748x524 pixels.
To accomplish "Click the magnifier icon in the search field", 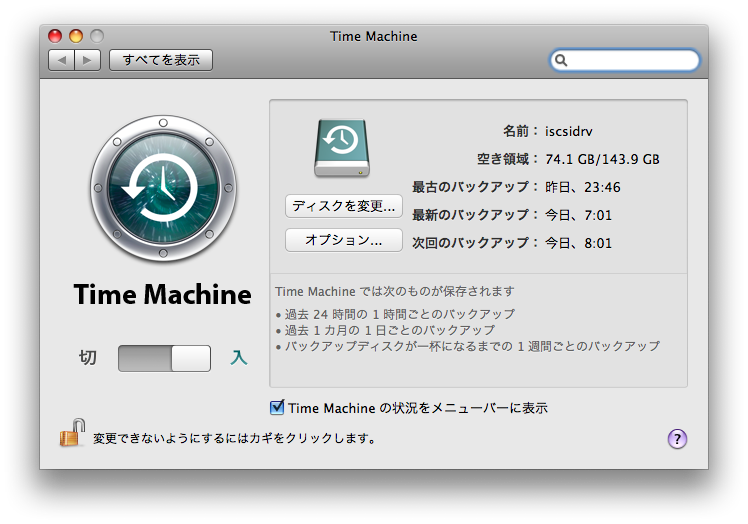I will 561,60.
